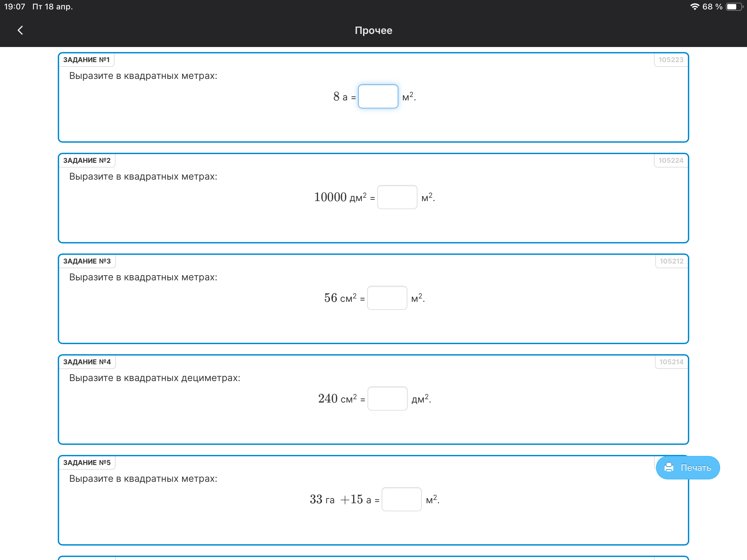Select the Задание №3 label
The image size is (747, 560).
coord(87,261)
